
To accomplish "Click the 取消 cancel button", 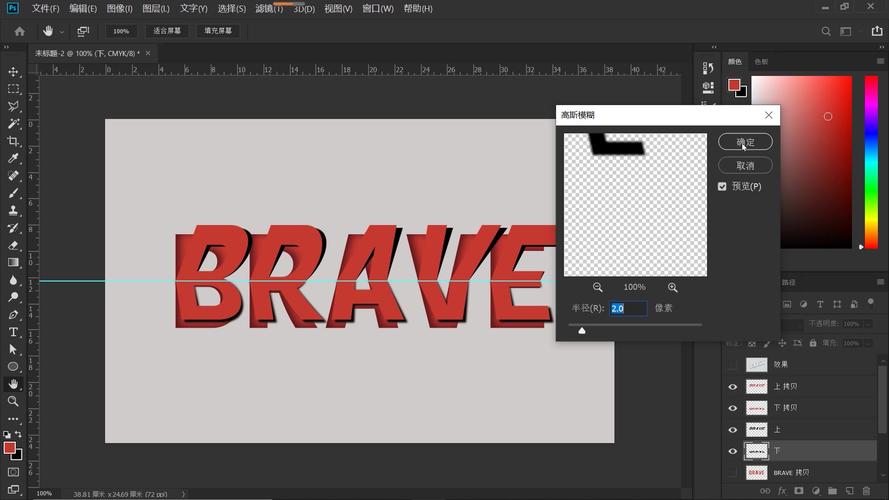I will point(745,165).
